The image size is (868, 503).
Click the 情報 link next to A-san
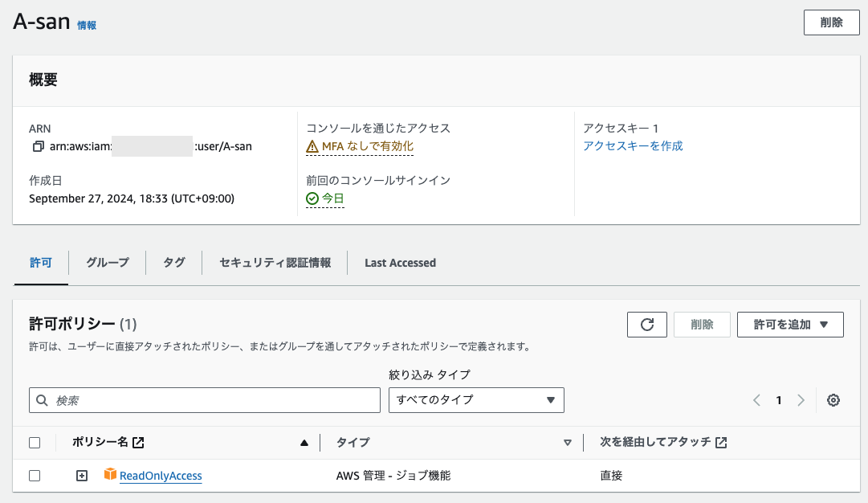coord(87,26)
